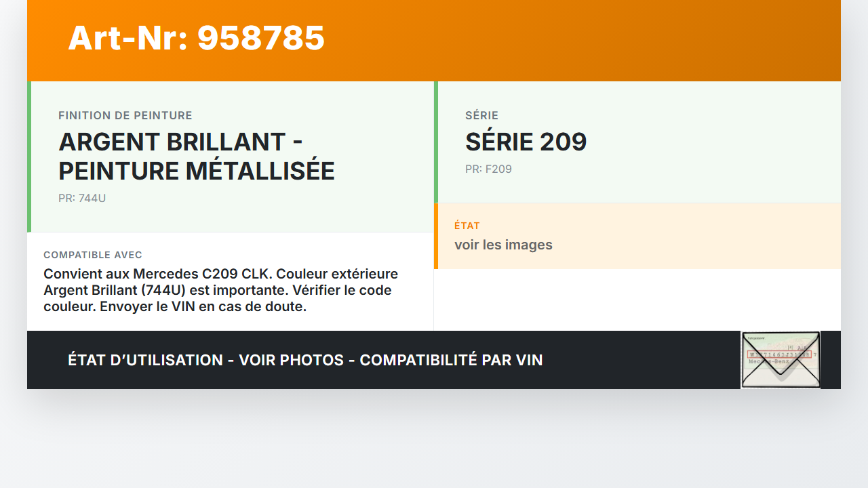The image size is (868, 488).
Task: Click the ÉTAT D'UTILISATION footer banner text
Action: point(305,360)
